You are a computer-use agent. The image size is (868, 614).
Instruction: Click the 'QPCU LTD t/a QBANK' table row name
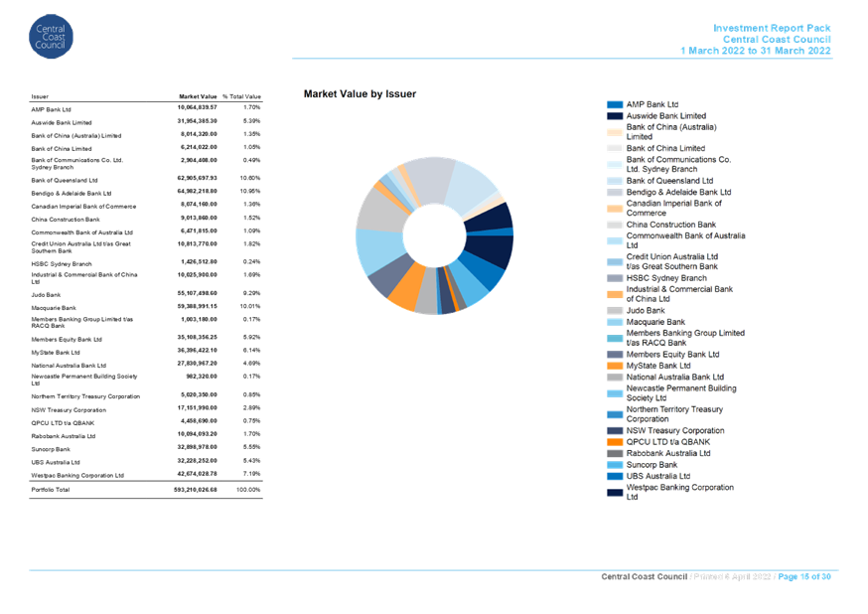[63, 423]
